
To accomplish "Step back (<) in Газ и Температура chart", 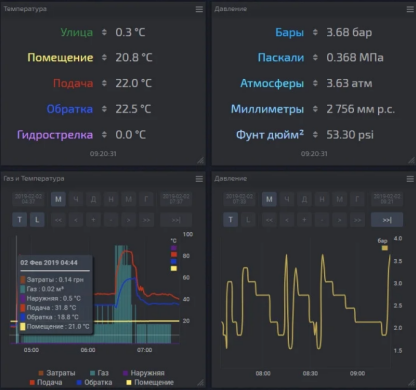I will pyautogui.click(x=76, y=220).
